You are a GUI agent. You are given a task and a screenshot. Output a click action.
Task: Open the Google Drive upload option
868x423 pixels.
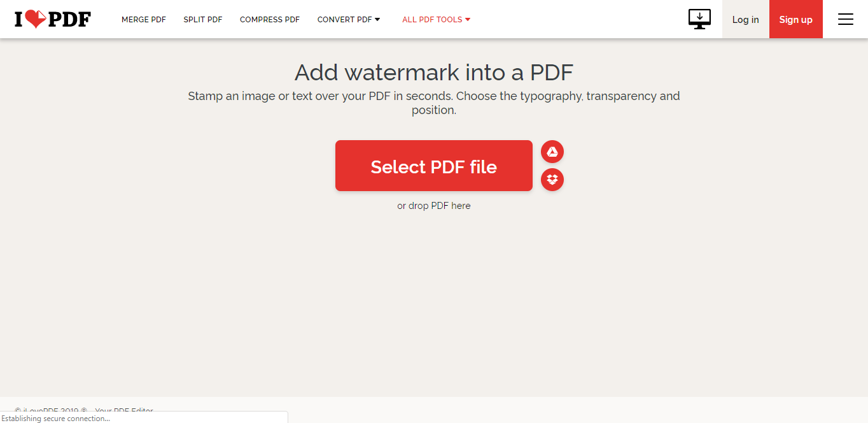[x=552, y=152]
